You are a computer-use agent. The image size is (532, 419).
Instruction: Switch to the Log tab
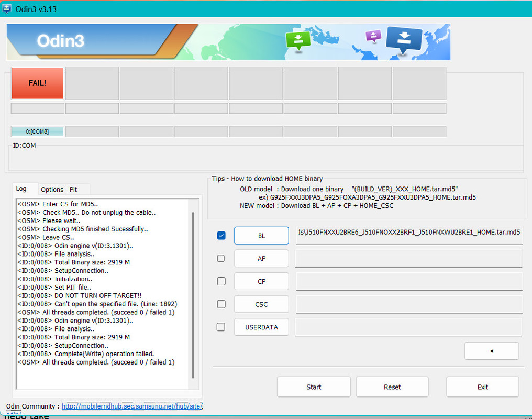[x=21, y=189]
